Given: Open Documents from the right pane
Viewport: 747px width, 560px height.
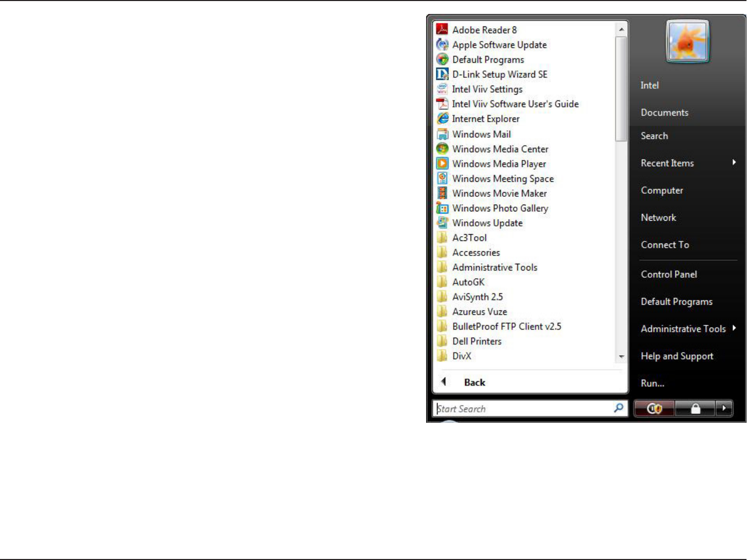Looking at the screenshot, I should (665, 112).
